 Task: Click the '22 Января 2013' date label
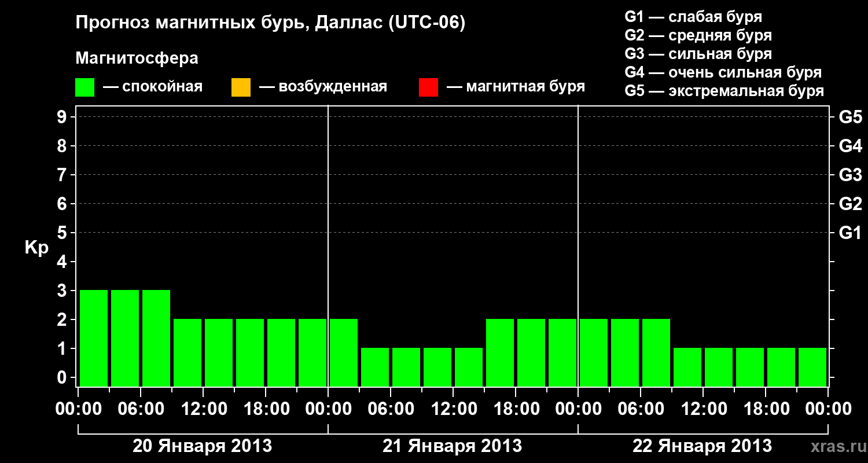(x=703, y=446)
